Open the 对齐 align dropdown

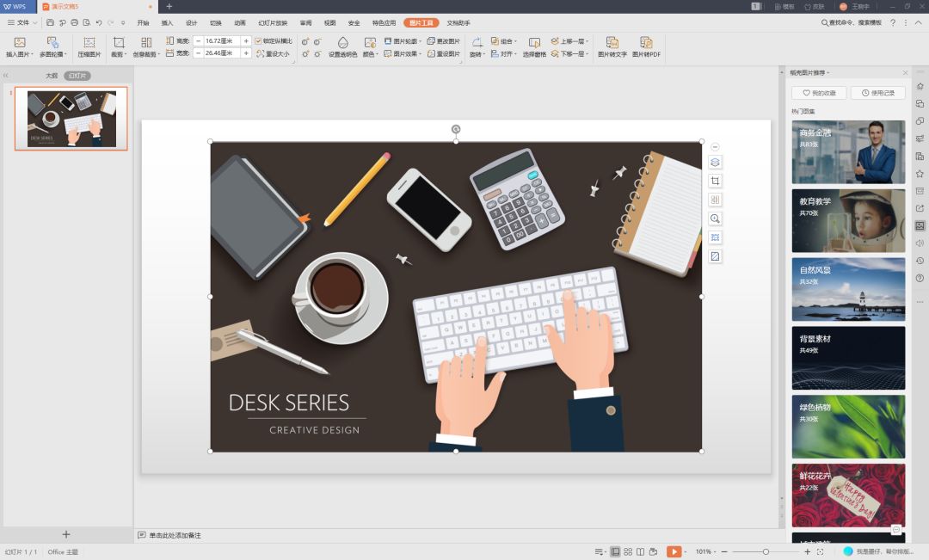click(x=508, y=53)
